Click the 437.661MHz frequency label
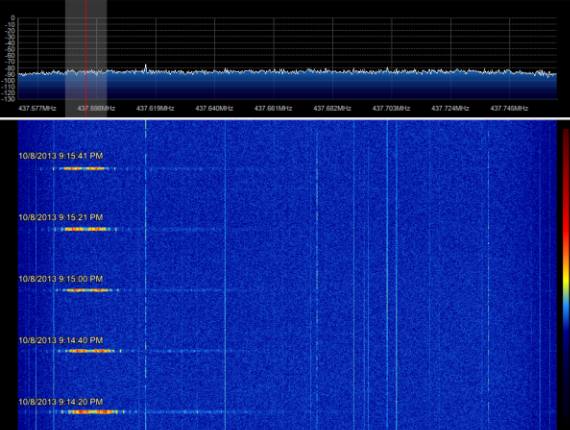570x430 pixels. [273, 108]
